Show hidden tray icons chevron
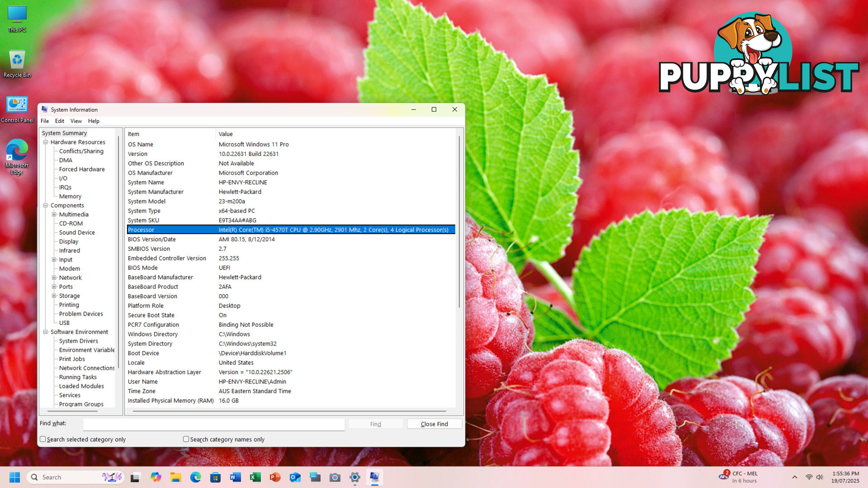This screenshot has width=868, height=488. pos(795,477)
